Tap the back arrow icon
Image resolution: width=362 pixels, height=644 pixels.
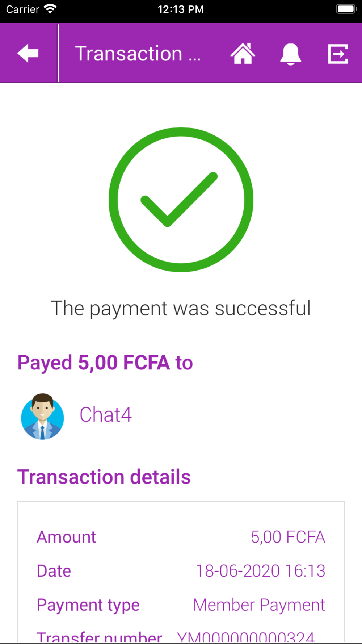28,53
